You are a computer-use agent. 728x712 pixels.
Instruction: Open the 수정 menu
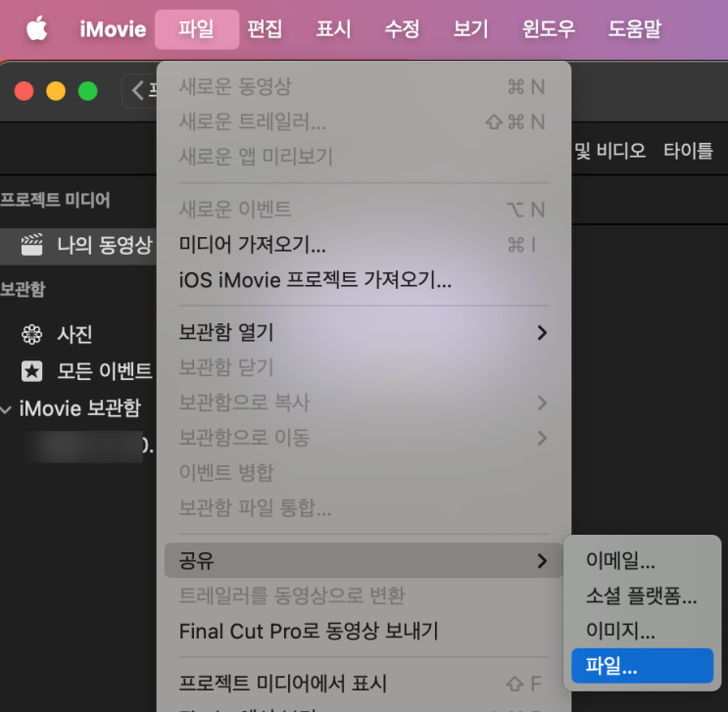pyautogui.click(x=402, y=29)
